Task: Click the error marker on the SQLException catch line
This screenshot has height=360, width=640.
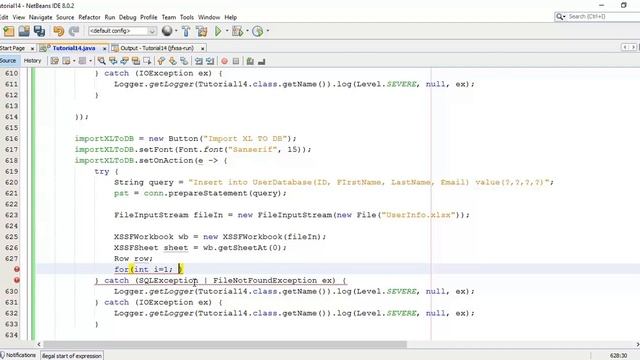Action: click(x=17, y=280)
